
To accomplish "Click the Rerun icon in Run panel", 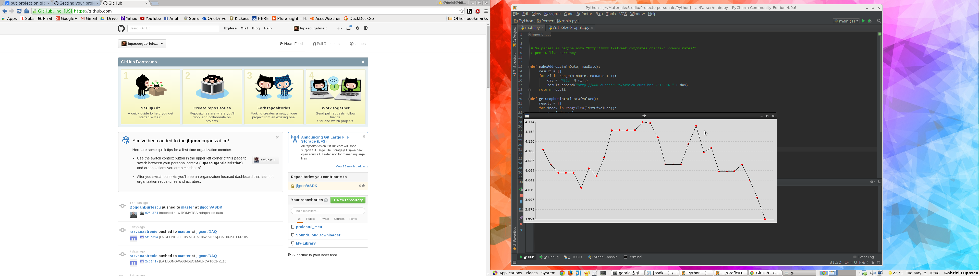I will click(x=521, y=189).
